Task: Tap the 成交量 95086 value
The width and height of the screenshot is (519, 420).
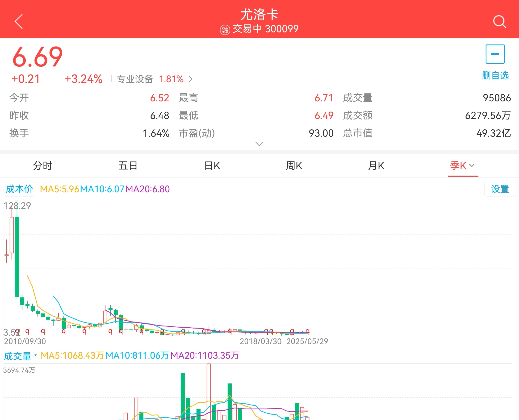Action: (497, 98)
